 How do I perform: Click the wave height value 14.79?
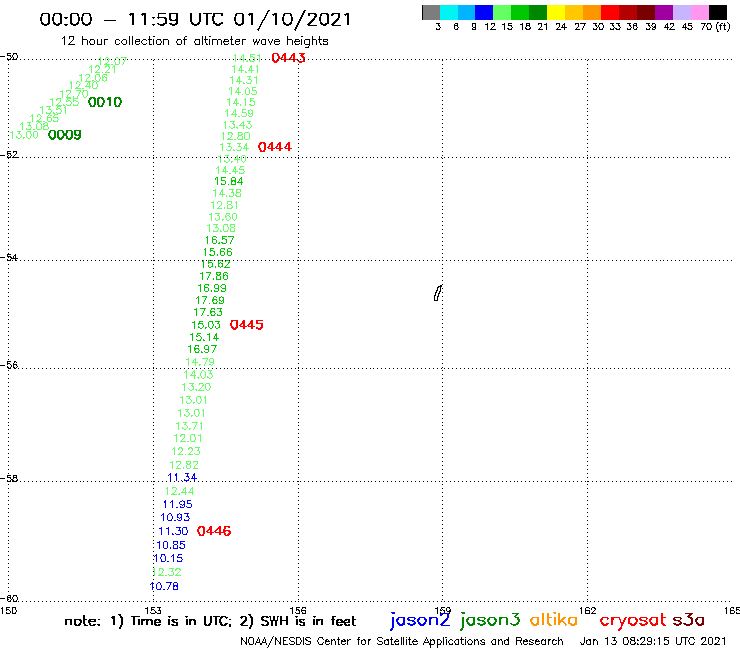(x=200, y=362)
